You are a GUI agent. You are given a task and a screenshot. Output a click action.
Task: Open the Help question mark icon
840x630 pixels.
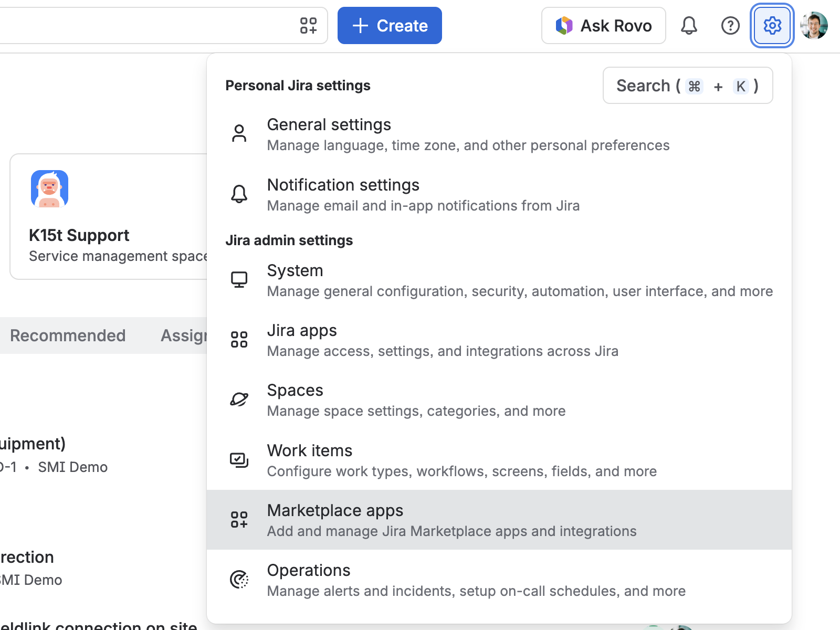pyautogui.click(x=730, y=25)
